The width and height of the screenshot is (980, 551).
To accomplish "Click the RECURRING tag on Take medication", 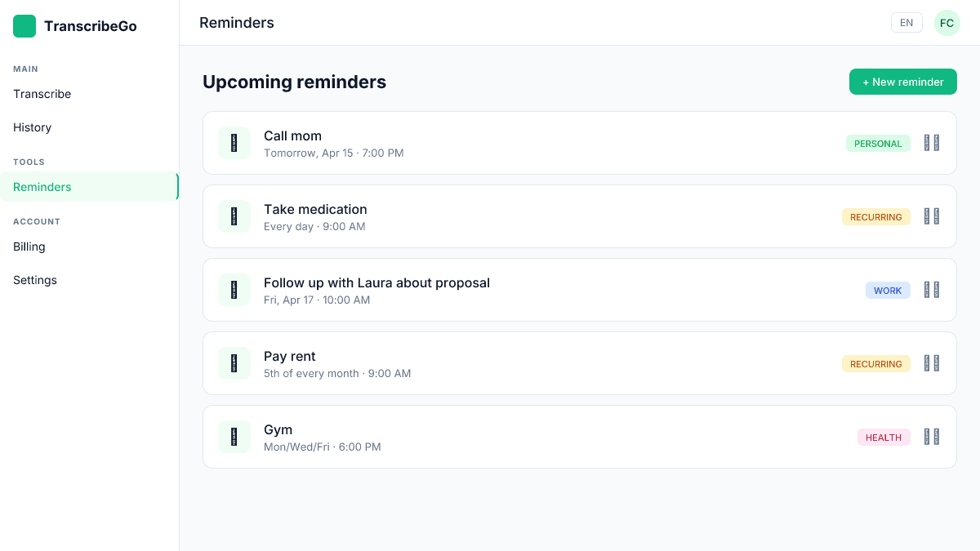I will pos(875,216).
